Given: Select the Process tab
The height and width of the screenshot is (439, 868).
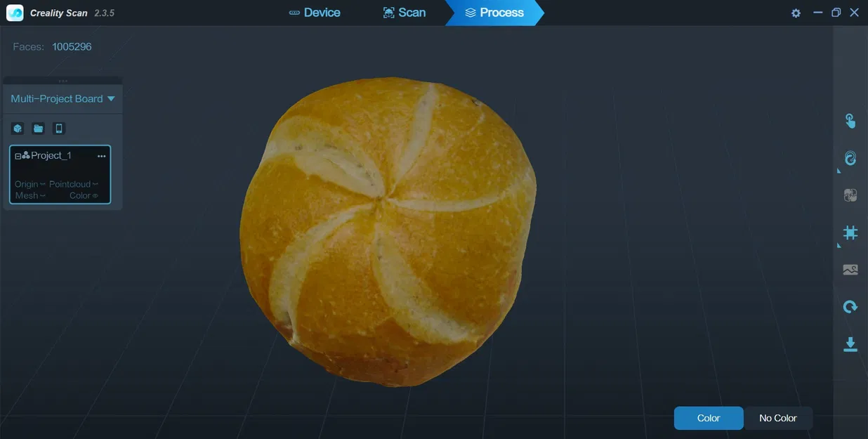Looking at the screenshot, I should 494,13.
